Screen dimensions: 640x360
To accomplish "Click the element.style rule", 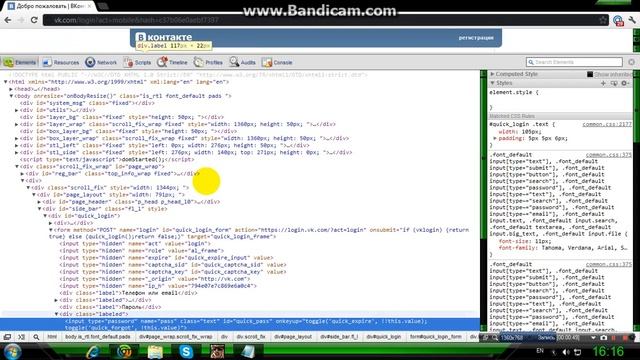I will (x=514, y=93).
